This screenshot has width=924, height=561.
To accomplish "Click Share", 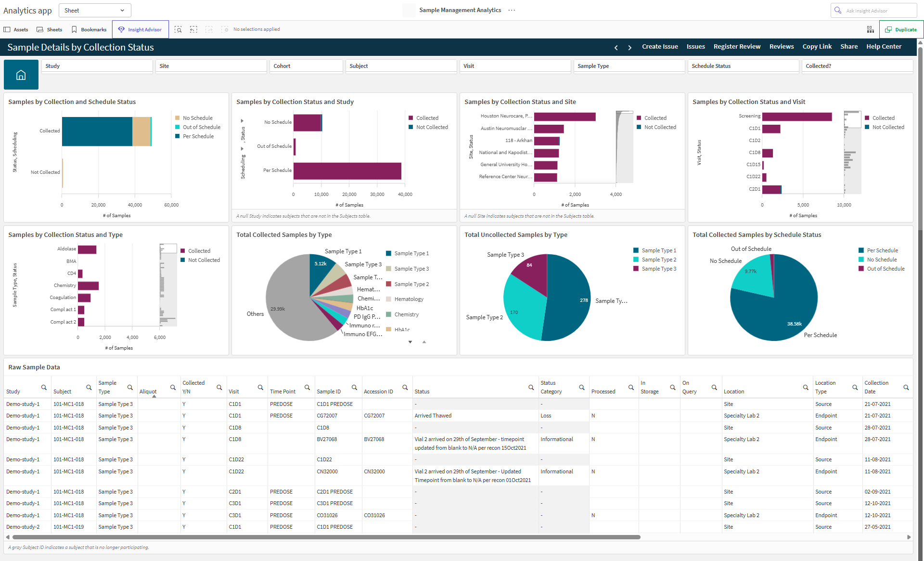I will pyautogui.click(x=849, y=47).
